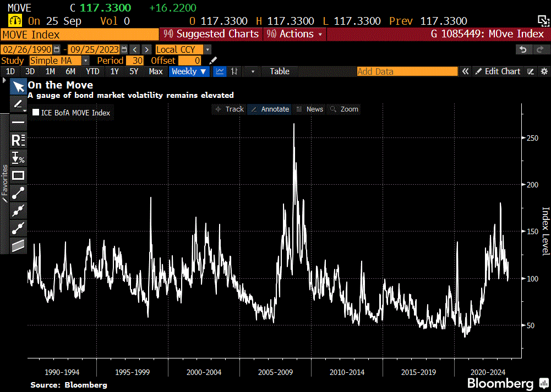Expand the Favorites side panel
This screenshot has width=551, height=392.
pos(4,184)
